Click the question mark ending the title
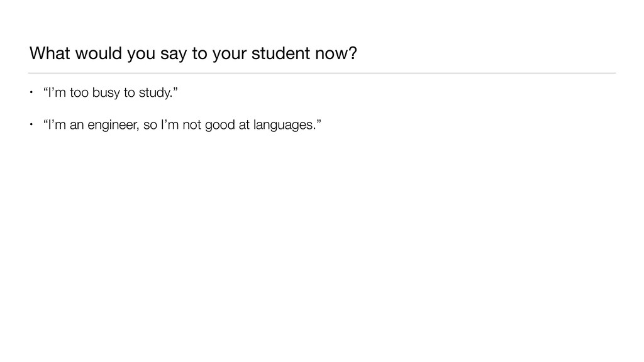The image size is (644, 362). (x=353, y=54)
